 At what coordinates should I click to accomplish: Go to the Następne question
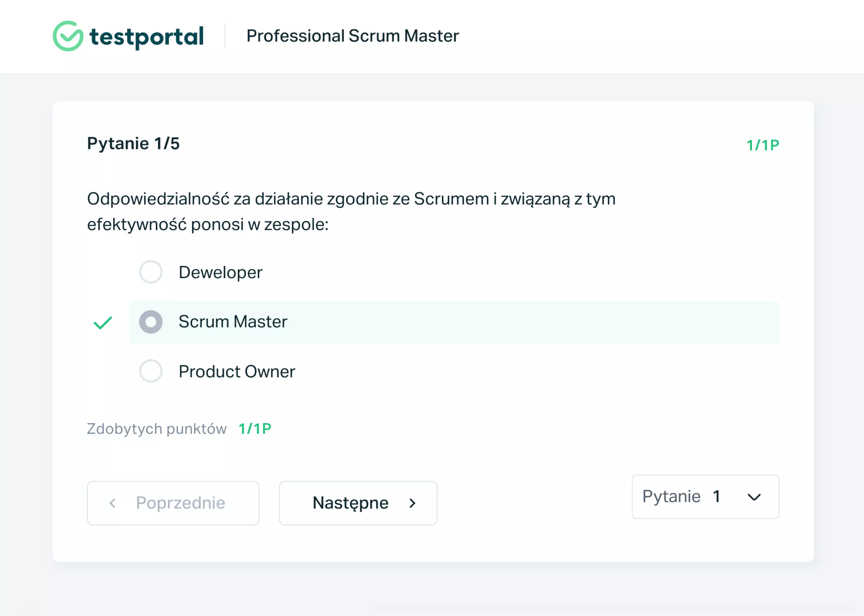point(358,503)
